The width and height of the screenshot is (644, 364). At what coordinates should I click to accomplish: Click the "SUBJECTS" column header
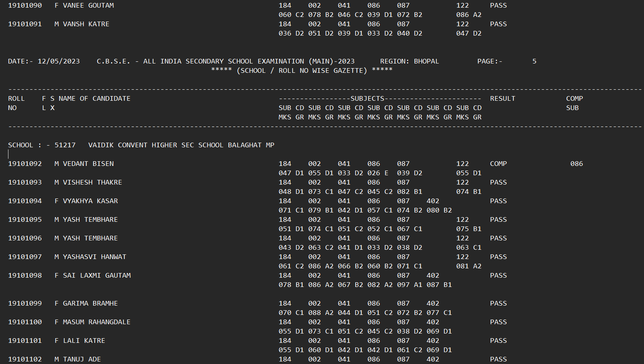pos(367,99)
